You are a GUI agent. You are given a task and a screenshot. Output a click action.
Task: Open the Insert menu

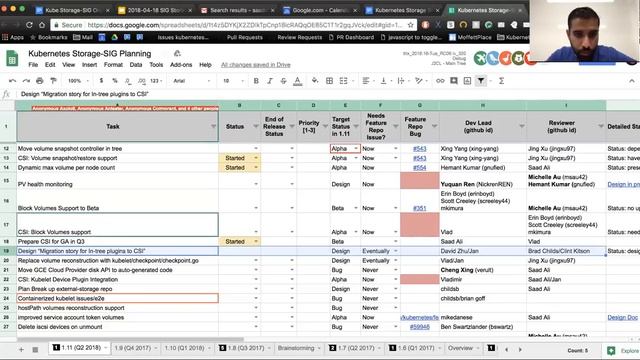[89, 64]
